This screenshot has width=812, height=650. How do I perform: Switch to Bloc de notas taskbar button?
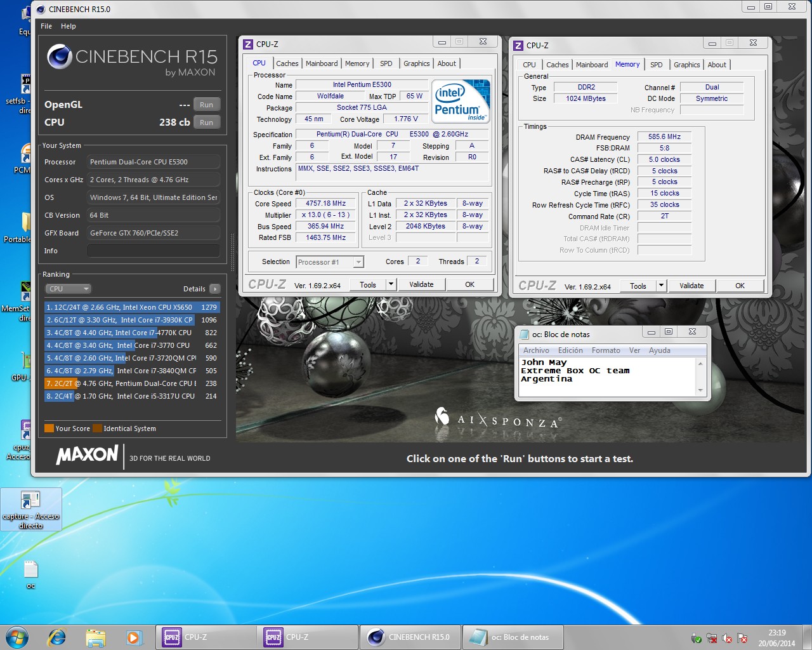coord(513,637)
